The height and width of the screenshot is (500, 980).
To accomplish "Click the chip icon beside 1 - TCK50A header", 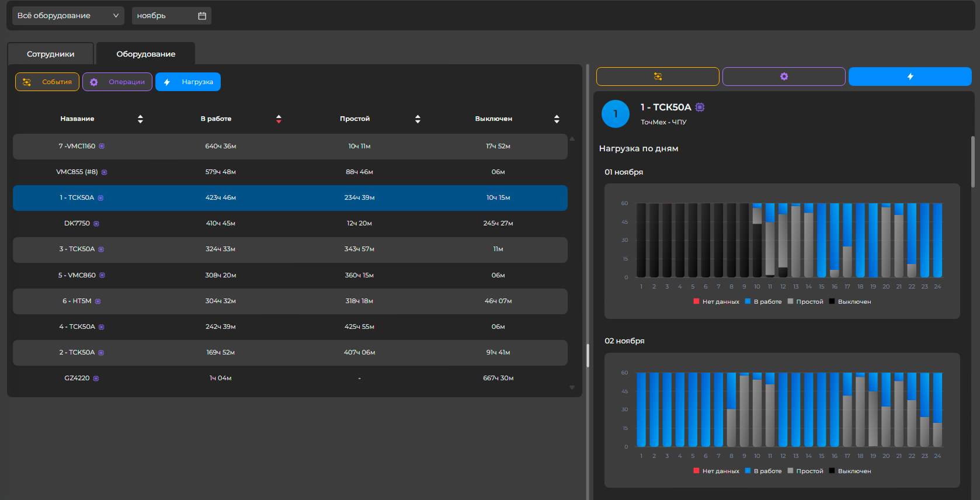I will 700,107.
